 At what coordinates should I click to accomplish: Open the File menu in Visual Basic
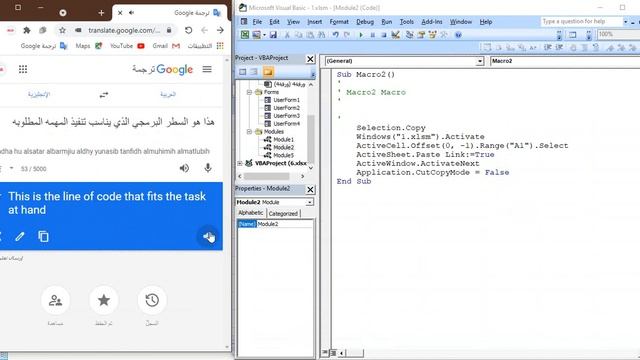257,22
